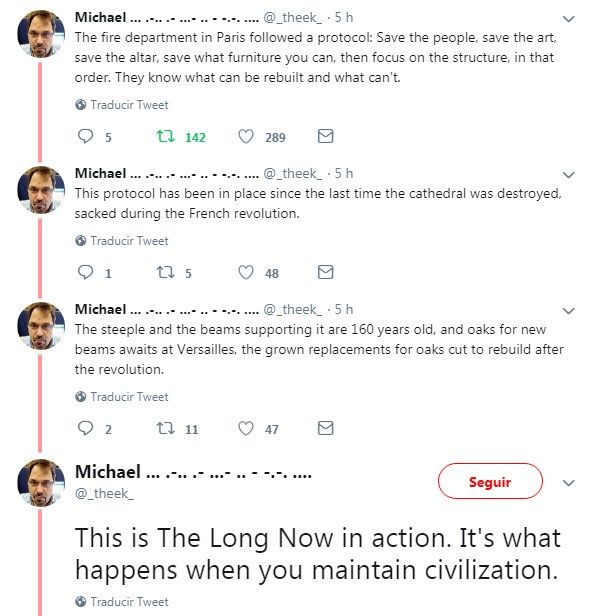Like the tweet with 47 likes

246,429
